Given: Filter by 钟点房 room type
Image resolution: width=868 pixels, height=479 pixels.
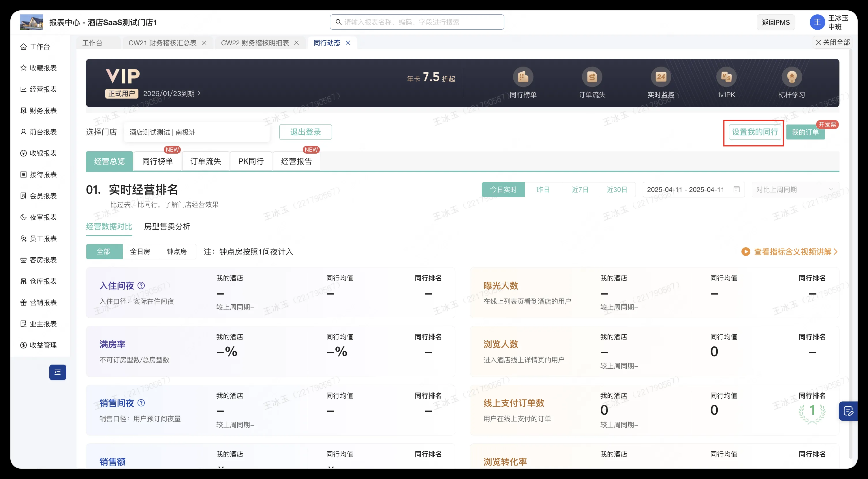Looking at the screenshot, I should point(178,252).
